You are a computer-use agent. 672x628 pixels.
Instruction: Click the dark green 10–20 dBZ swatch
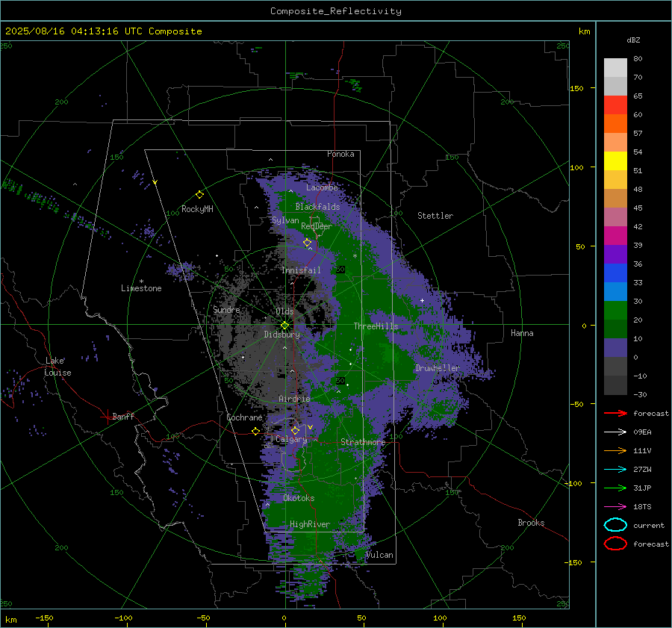(x=615, y=329)
